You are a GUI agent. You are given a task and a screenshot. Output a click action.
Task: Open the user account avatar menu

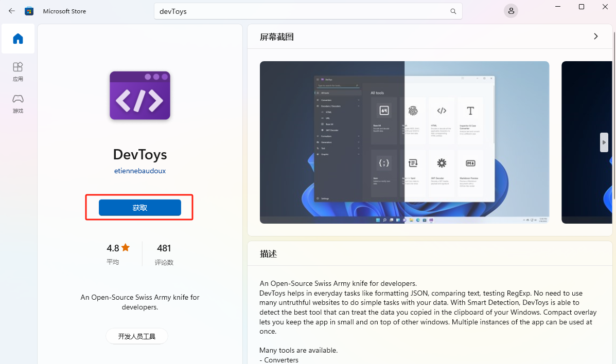pyautogui.click(x=511, y=11)
